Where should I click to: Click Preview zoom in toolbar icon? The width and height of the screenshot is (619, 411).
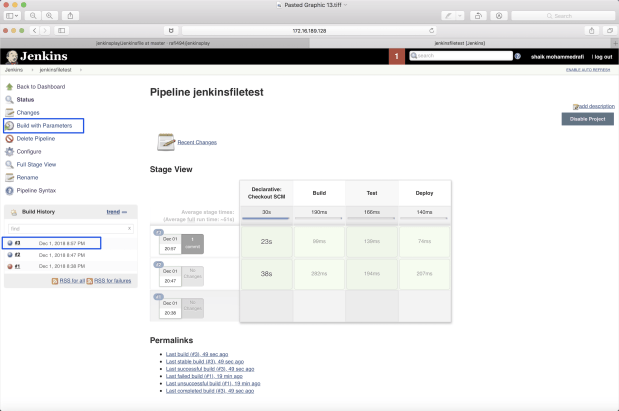(49, 16)
